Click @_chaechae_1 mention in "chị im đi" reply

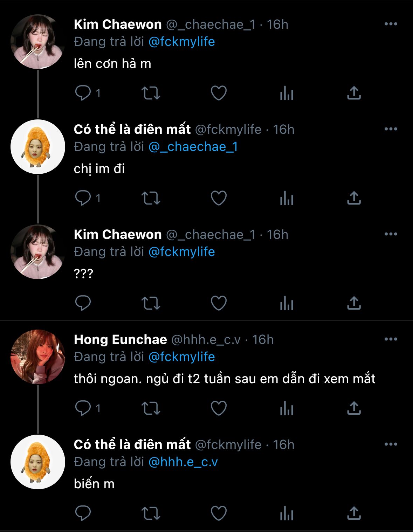click(x=193, y=147)
